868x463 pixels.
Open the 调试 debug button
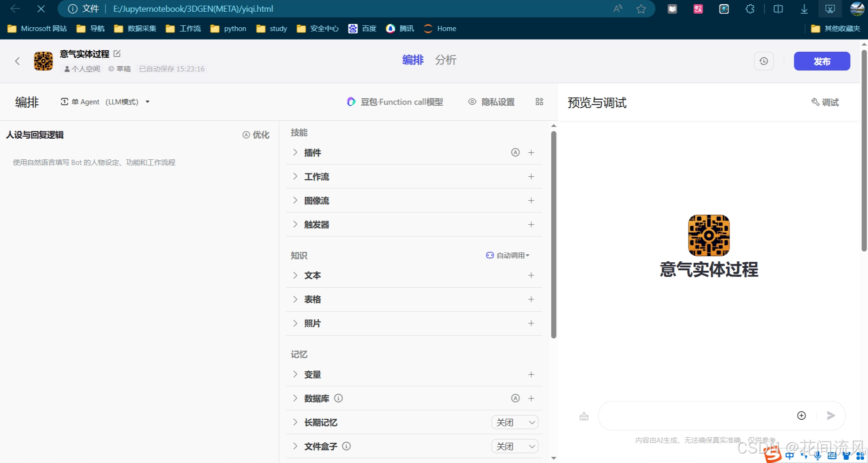[x=825, y=102]
